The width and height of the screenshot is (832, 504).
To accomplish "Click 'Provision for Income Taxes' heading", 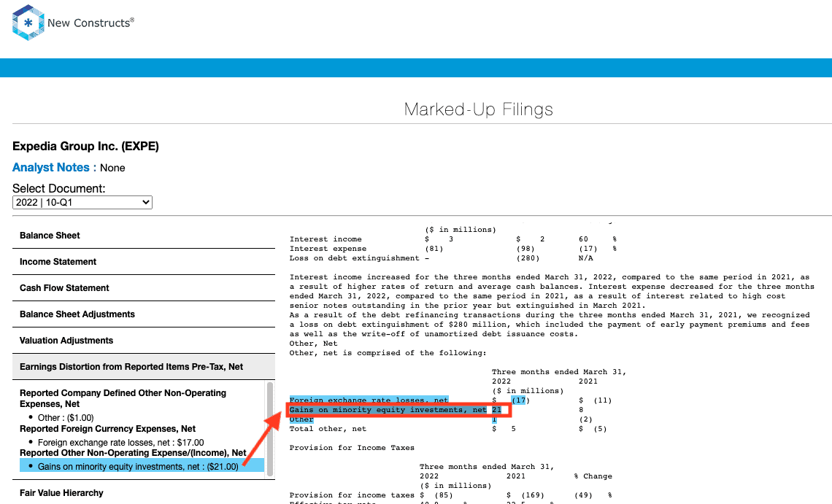I will click(x=352, y=448).
